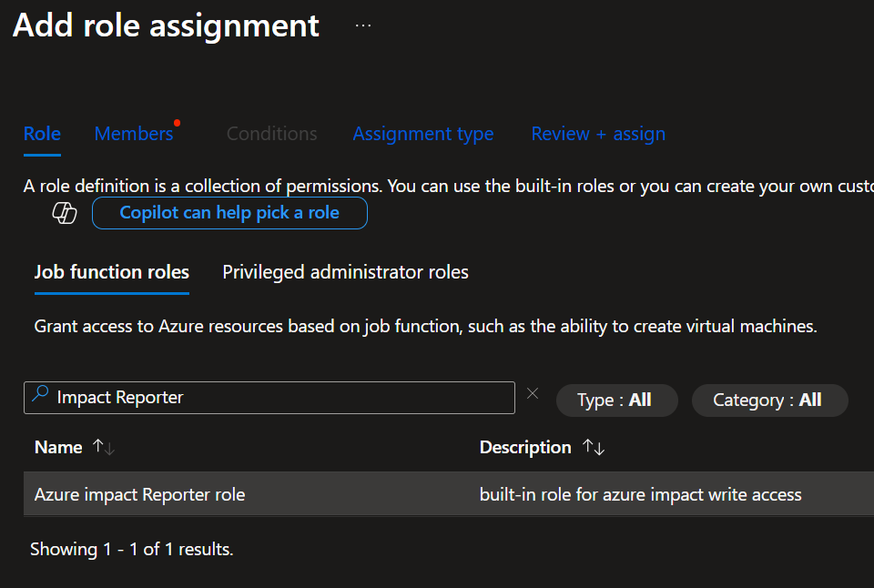Open the Assignment type tab
874x588 pixels.
(x=422, y=134)
